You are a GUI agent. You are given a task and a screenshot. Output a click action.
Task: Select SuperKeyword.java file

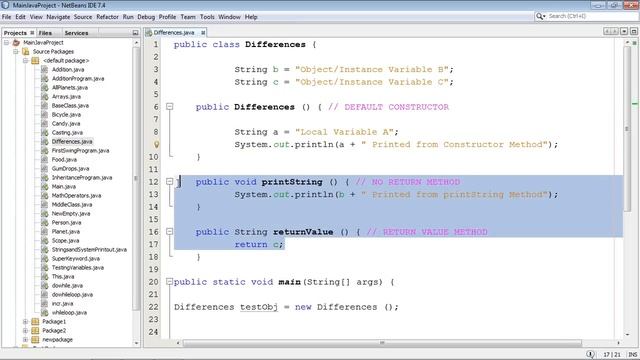point(76,258)
